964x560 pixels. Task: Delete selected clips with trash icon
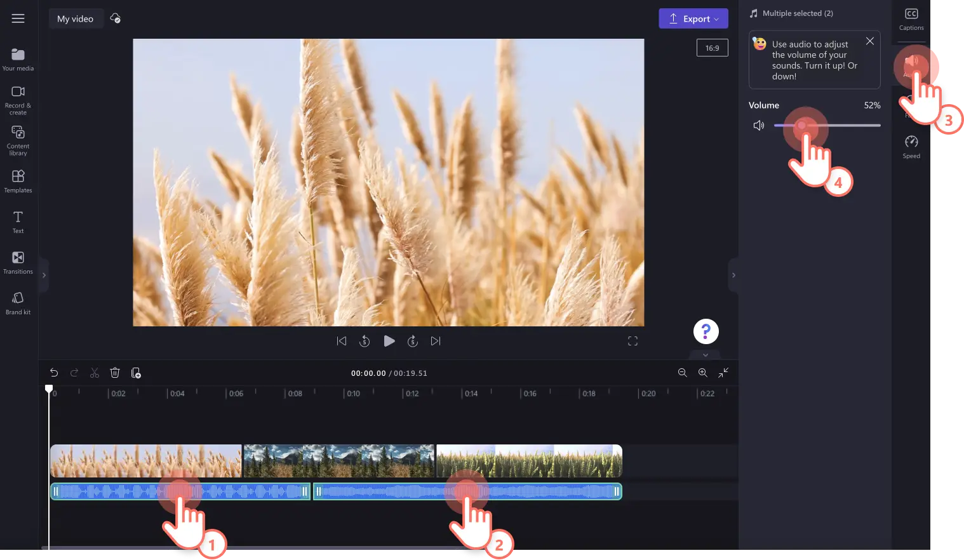(115, 373)
